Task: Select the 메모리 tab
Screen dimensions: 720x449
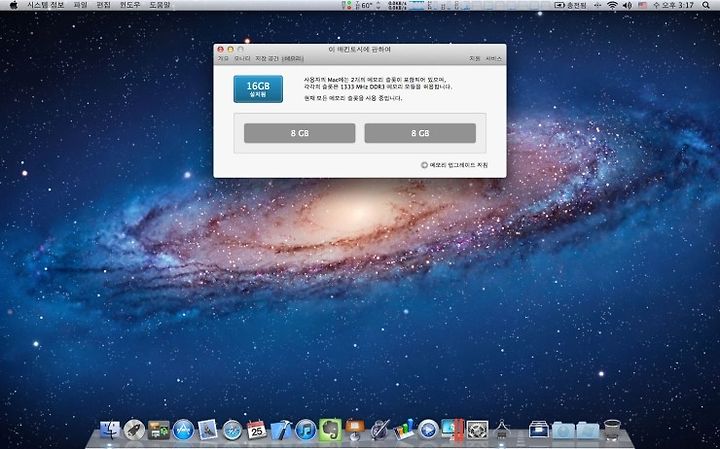Action: (x=293, y=59)
